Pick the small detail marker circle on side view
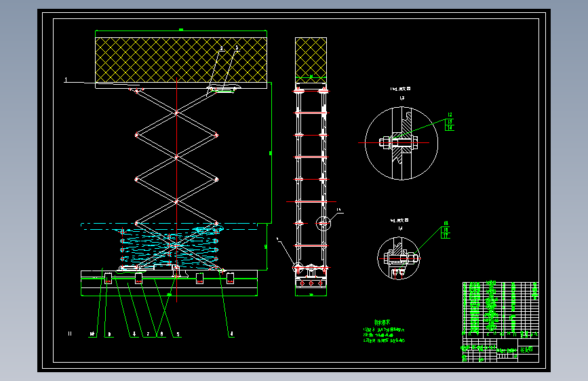Image resolution: width=588 pixels, height=381 pixels. tap(324, 224)
